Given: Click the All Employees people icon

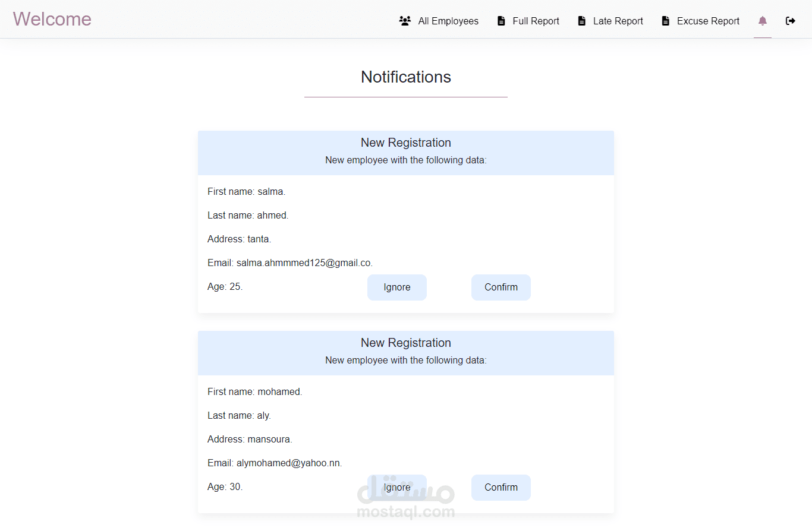Looking at the screenshot, I should coord(405,21).
